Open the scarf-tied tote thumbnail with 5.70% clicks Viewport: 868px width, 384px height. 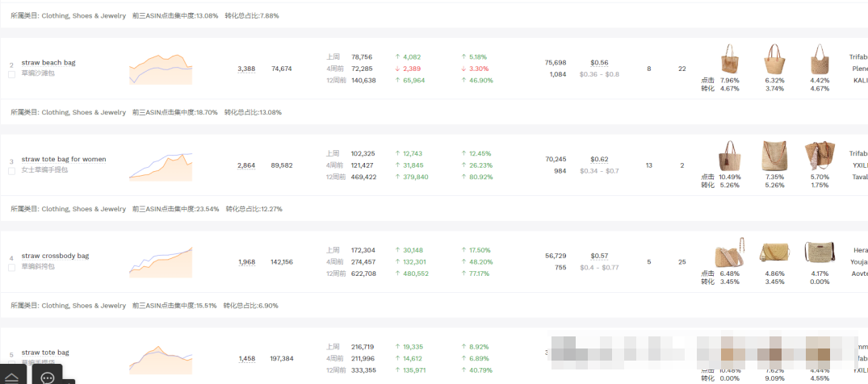820,156
